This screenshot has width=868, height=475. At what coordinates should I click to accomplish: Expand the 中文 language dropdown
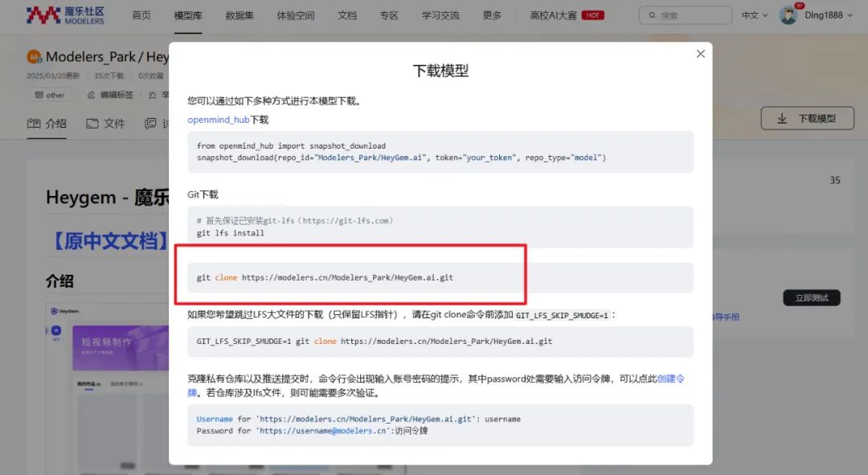755,15
